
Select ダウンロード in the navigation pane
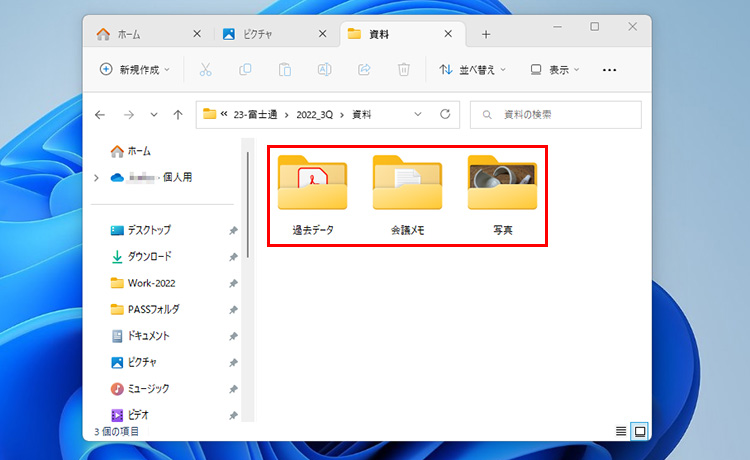[x=148, y=256]
